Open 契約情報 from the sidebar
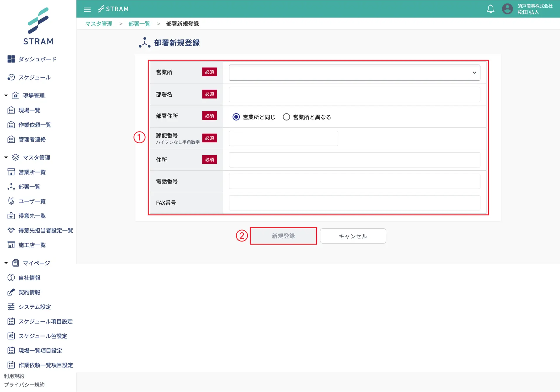 29,292
